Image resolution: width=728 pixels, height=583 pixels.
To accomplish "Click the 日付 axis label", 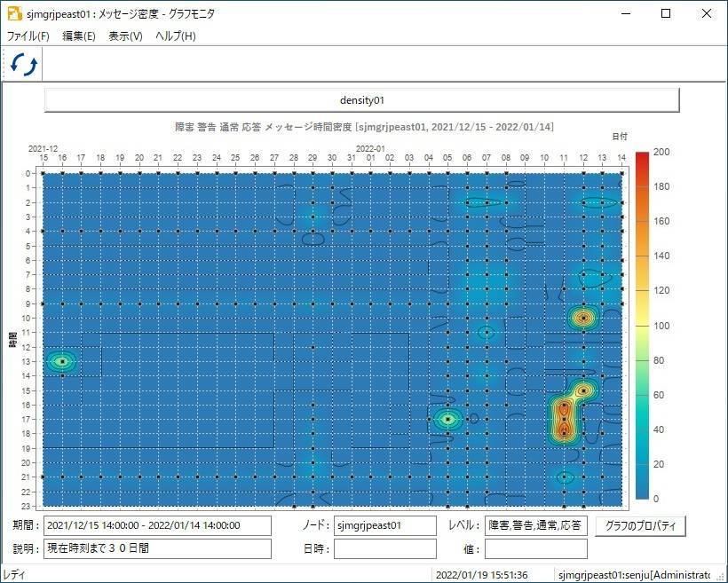I will (x=620, y=137).
